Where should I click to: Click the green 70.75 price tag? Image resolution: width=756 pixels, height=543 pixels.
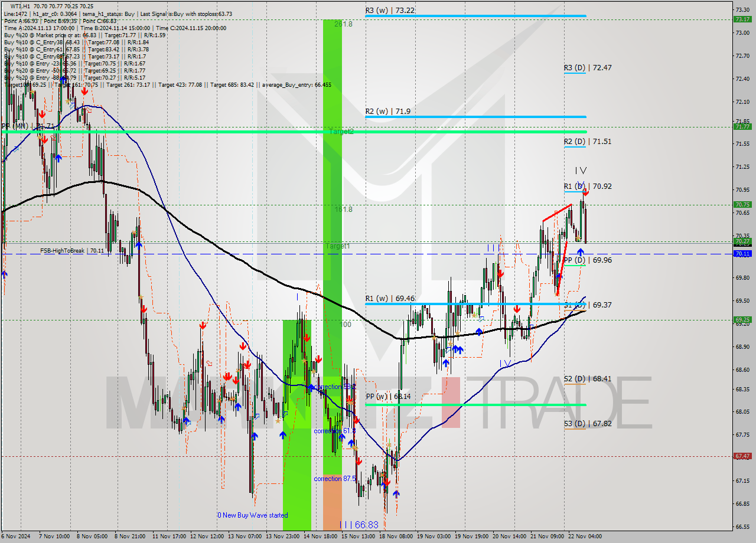click(742, 205)
